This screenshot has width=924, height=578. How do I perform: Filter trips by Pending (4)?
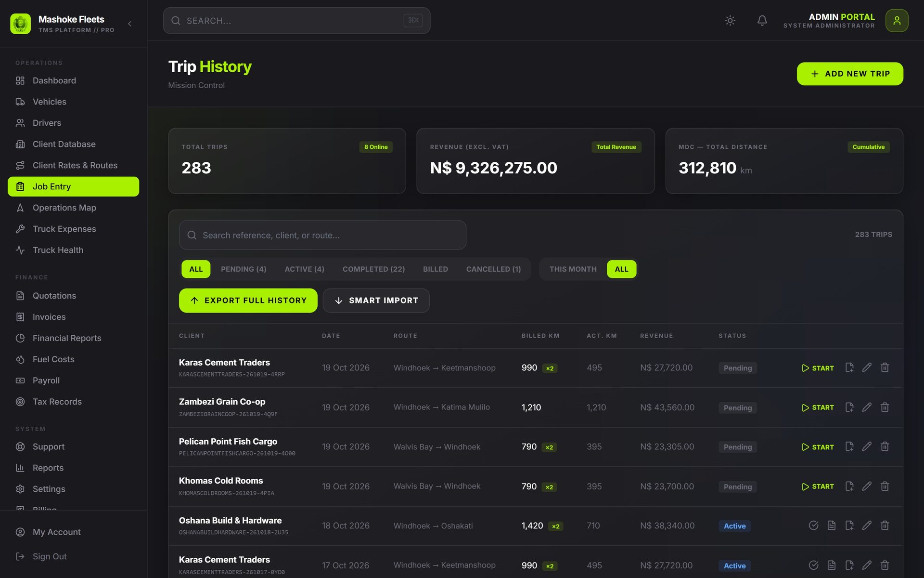pyautogui.click(x=244, y=269)
